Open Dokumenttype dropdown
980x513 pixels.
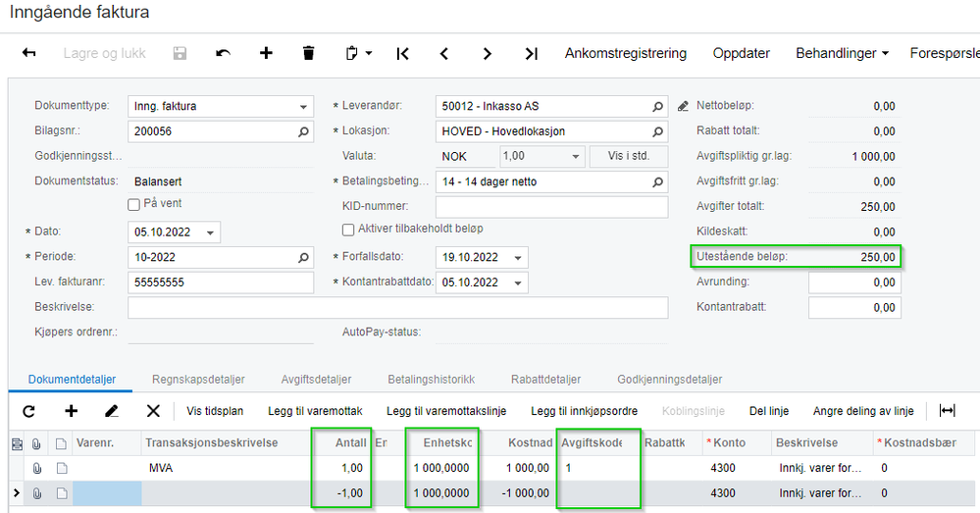coord(303,107)
